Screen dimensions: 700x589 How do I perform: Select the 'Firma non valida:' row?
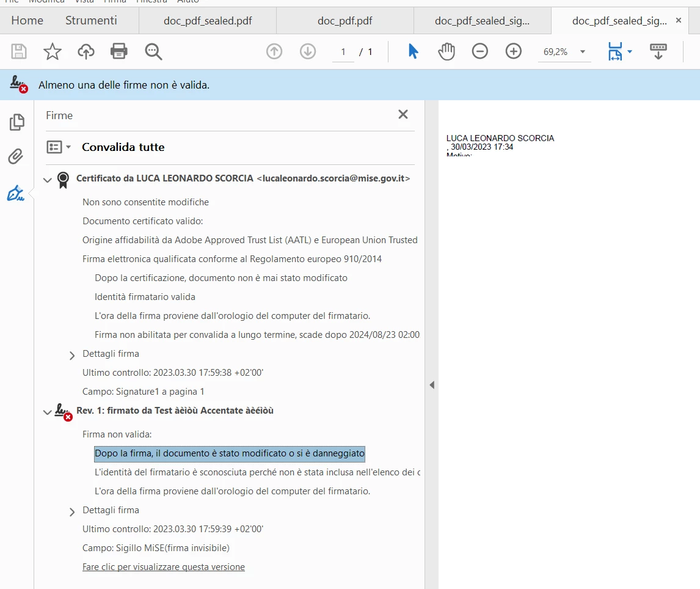117,434
